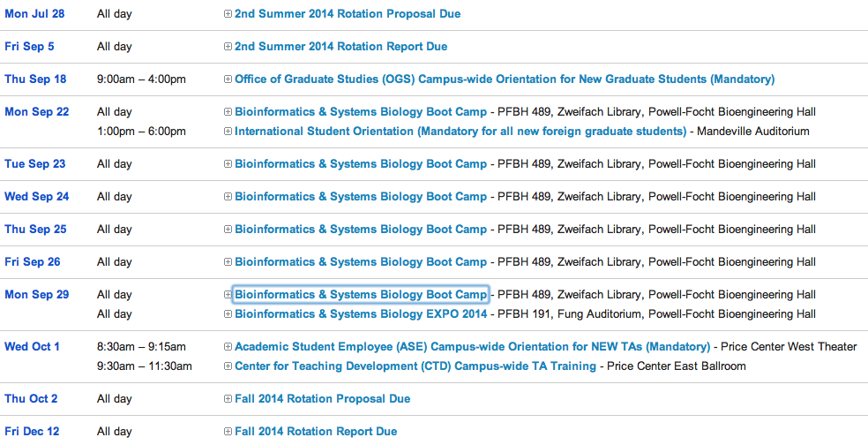Click plus icon beside CTD Campus-wide TA Training
Image resolution: width=868 pixels, height=445 pixels.
coord(228,366)
